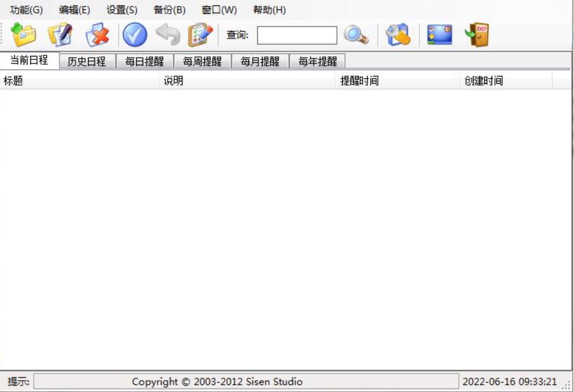Sort by the 创建时间 column header

pyautogui.click(x=506, y=81)
